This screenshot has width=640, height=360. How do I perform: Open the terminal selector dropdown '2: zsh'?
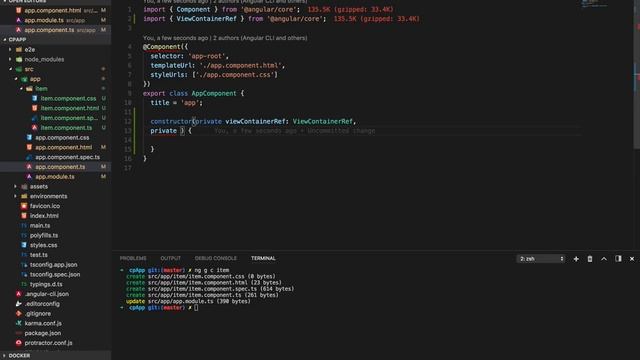click(541, 259)
